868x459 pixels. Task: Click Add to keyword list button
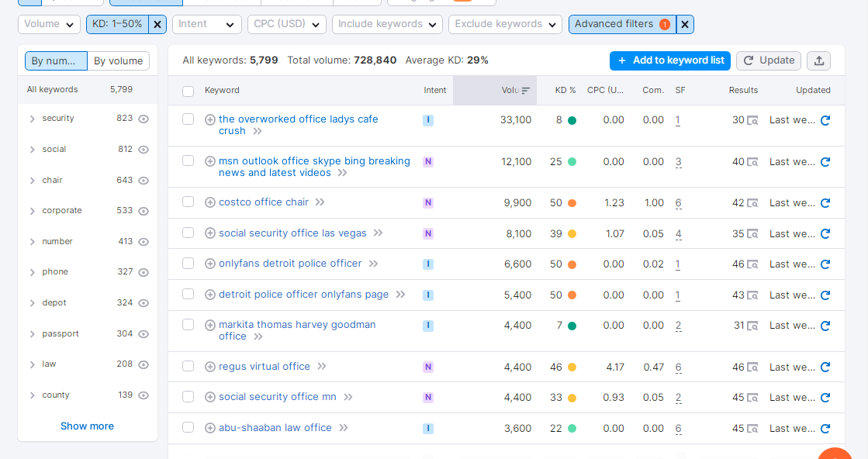coord(670,60)
